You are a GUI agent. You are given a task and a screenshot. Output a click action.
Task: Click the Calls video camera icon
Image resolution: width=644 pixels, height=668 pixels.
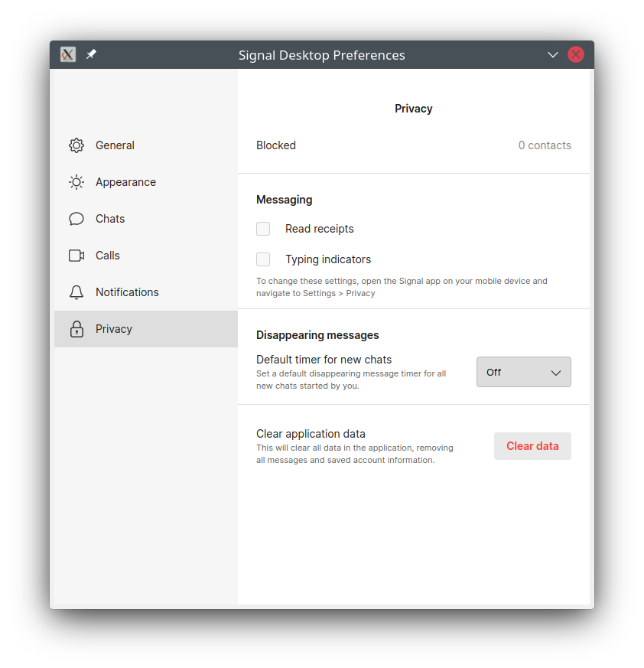point(76,256)
